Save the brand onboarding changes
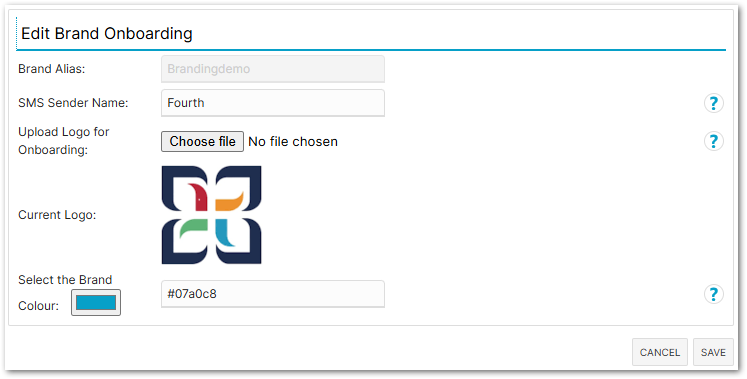This screenshot has width=747, height=379. pyautogui.click(x=713, y=352)
